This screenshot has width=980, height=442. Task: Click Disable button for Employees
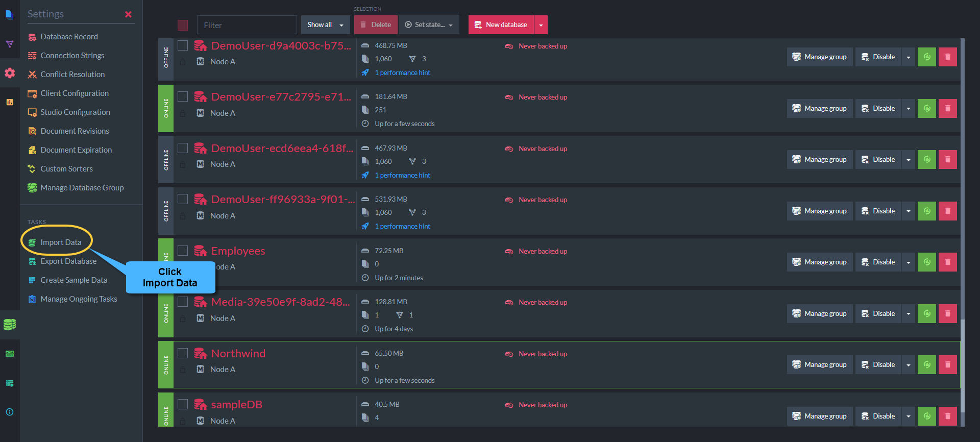coord(878,262)
